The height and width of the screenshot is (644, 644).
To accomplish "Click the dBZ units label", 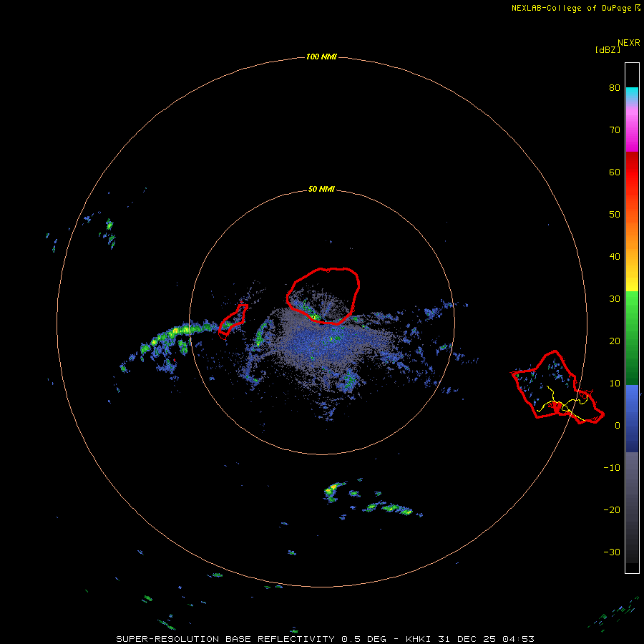I will point(608,49).
